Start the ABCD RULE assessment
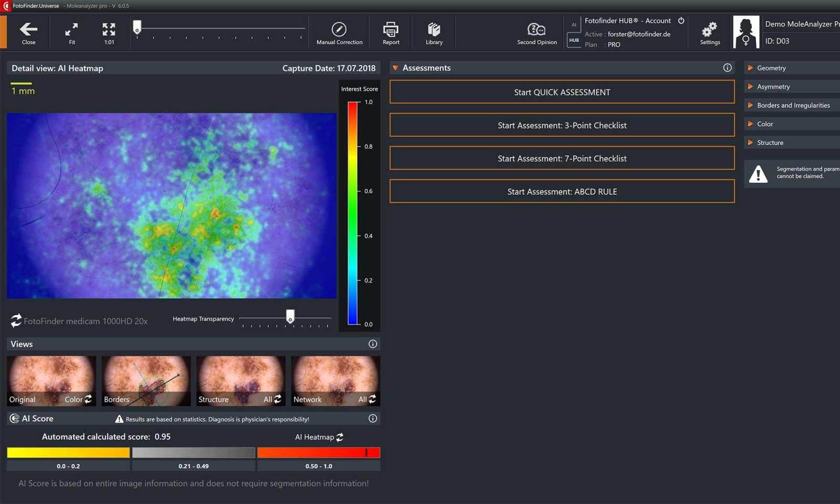840x504 pixels. [x=562, y=191]
